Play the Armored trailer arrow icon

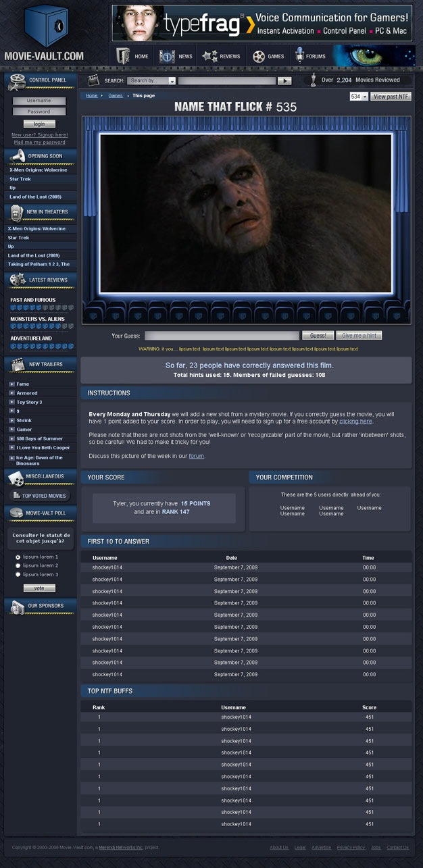pos(11,393)
